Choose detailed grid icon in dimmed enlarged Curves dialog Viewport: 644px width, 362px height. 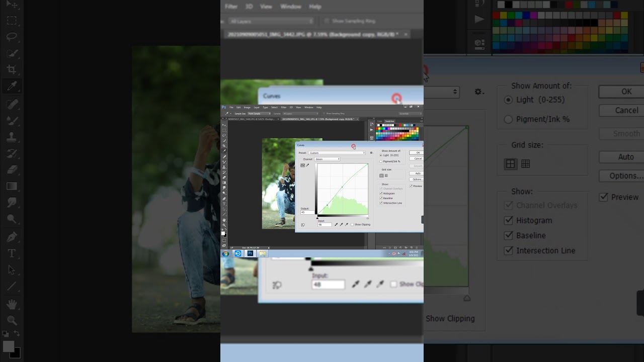tap(526, 164)
